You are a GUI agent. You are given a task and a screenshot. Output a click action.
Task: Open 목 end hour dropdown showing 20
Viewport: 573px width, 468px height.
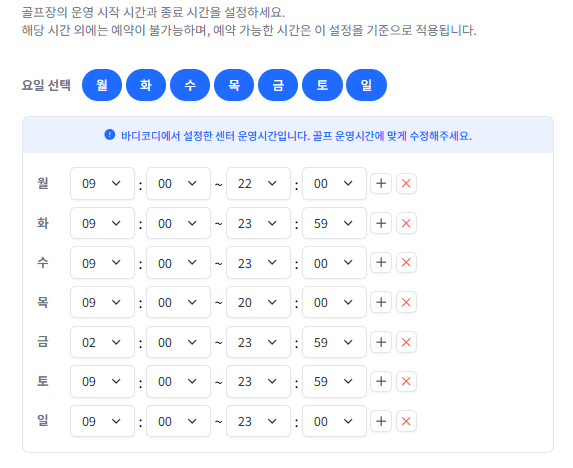(258, 303)
